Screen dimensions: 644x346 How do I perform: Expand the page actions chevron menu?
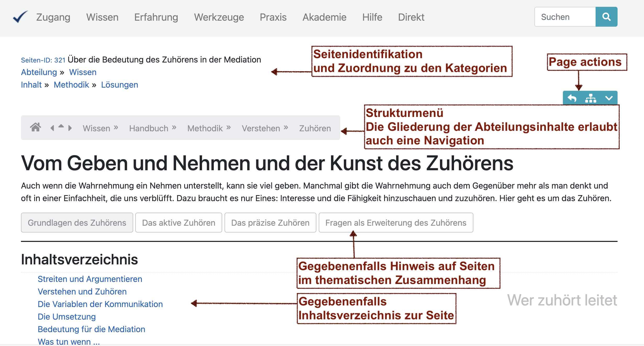(x=609, y=98)
